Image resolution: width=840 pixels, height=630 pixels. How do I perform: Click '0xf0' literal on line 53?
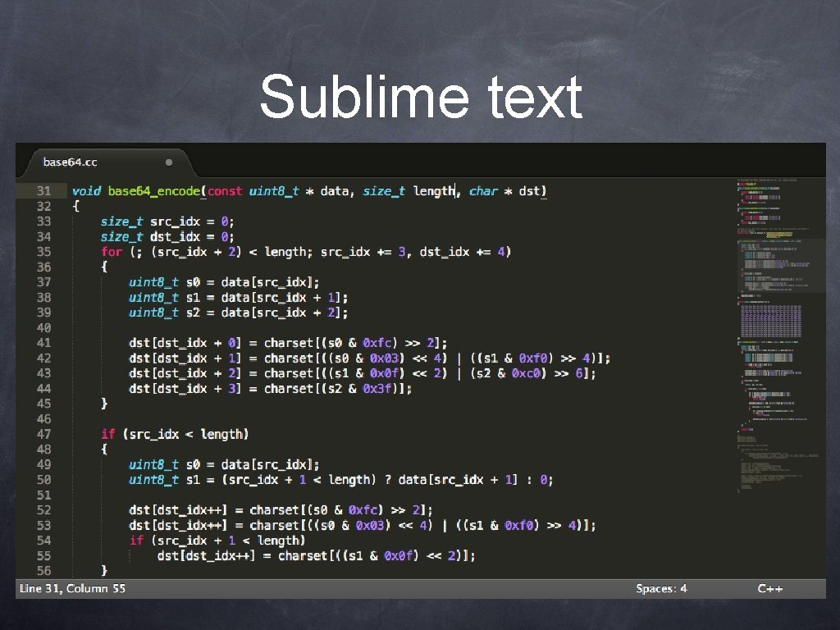tap(519, 525)
